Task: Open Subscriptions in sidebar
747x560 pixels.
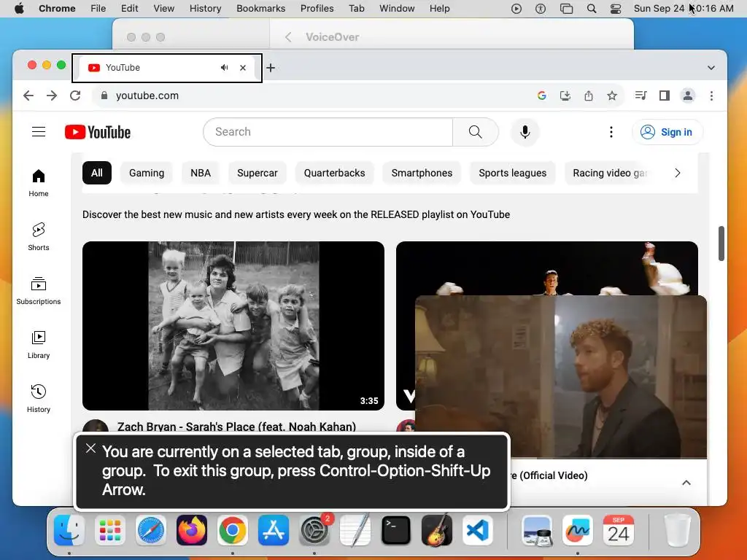Action: click(39, 290)
